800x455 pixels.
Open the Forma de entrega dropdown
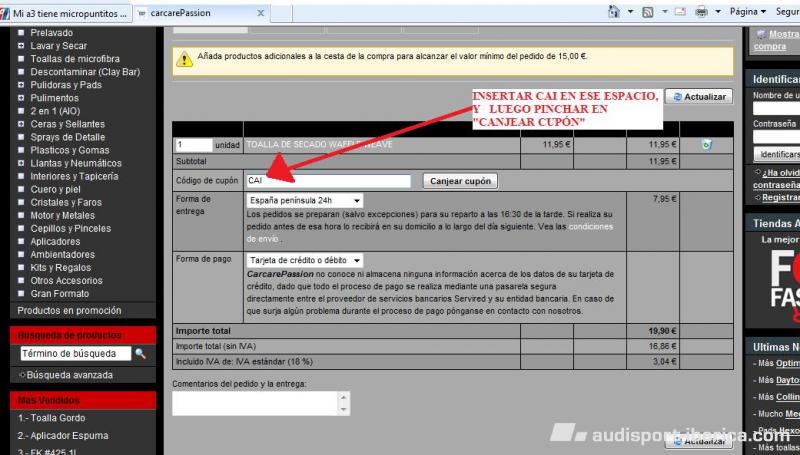(x=305, y=200)
